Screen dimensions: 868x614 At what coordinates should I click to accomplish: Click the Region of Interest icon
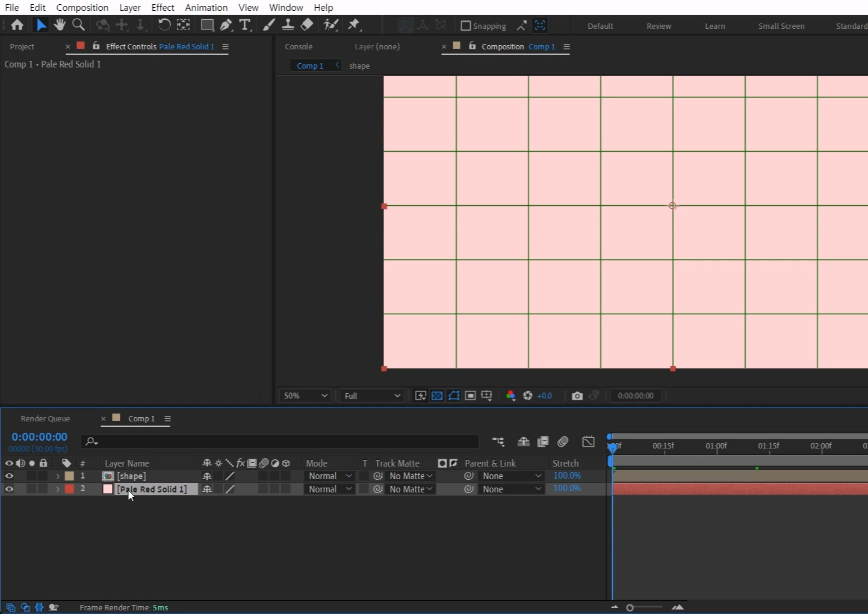click(x=471, y=395)
